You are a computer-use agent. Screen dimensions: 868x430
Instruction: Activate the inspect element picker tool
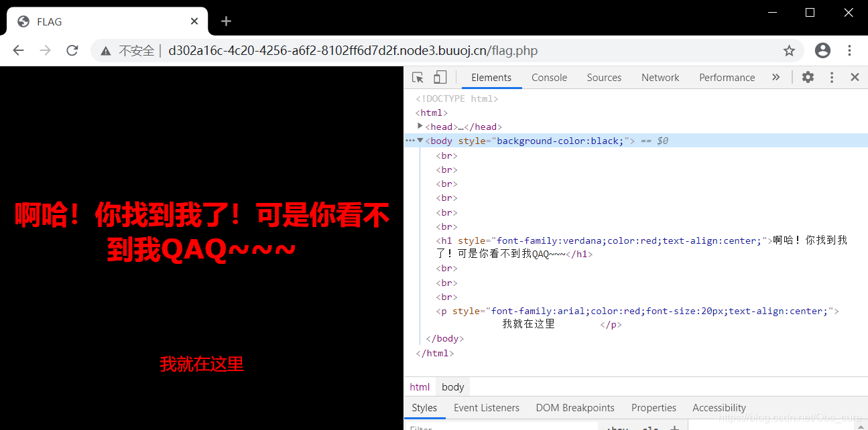(x=418, y=78)
